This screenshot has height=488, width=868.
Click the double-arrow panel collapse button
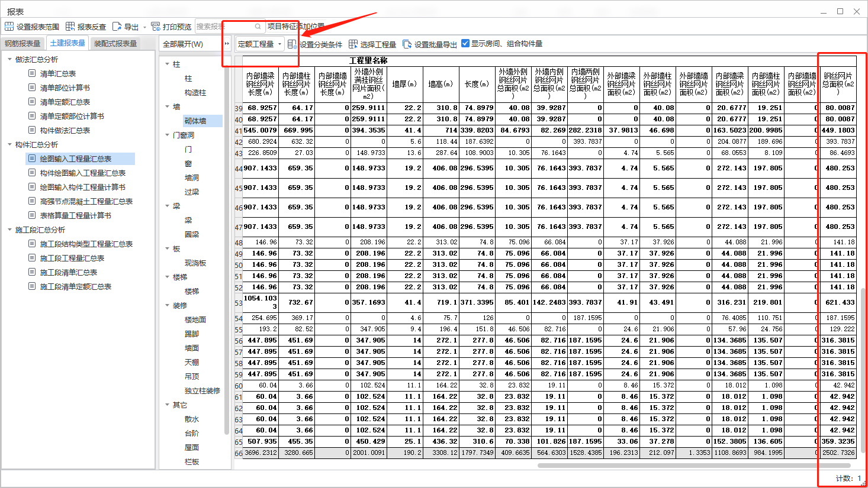pos(227,44)
